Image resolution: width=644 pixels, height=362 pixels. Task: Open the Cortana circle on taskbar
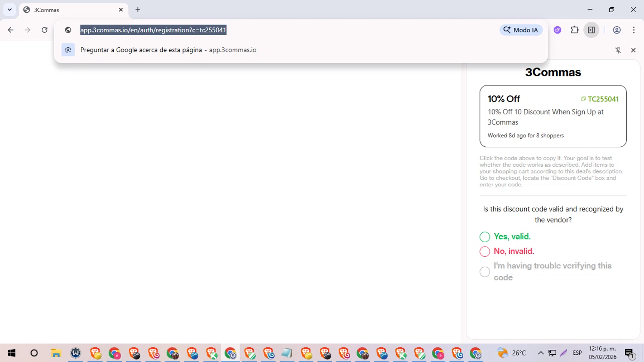[34, 353]
